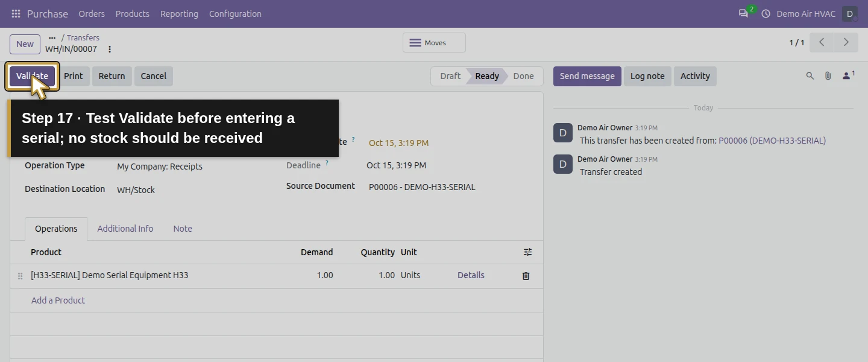The height and width of the screenshot is (362, 868).
Task: Open the Configuration menu
Action: pyautogui.click(x=235, y=13)
